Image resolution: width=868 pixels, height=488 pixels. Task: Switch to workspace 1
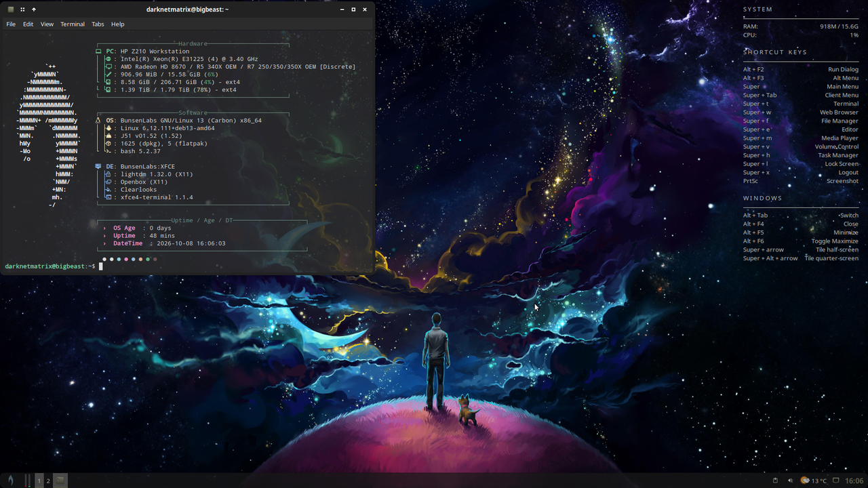[39, 481]
